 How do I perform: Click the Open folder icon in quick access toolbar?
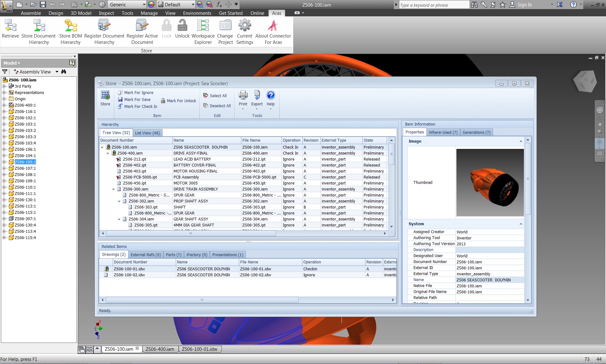tap(33, 4)
